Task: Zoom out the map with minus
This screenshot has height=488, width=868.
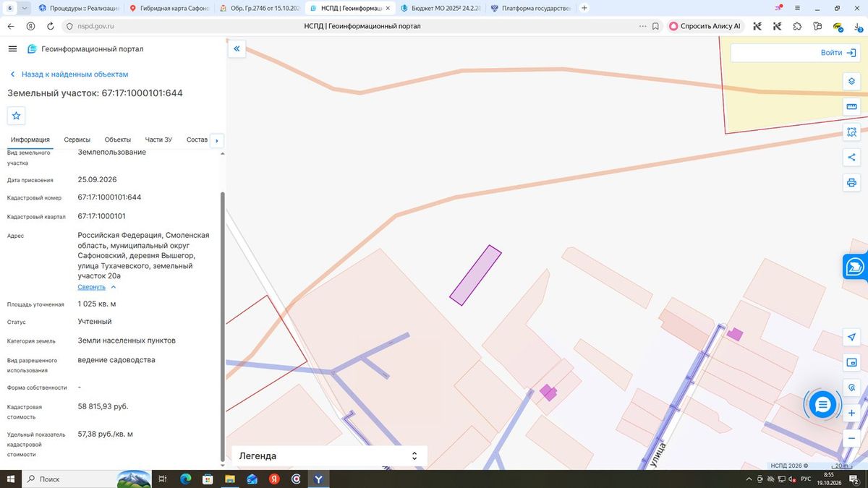Action: coord(852,438)
